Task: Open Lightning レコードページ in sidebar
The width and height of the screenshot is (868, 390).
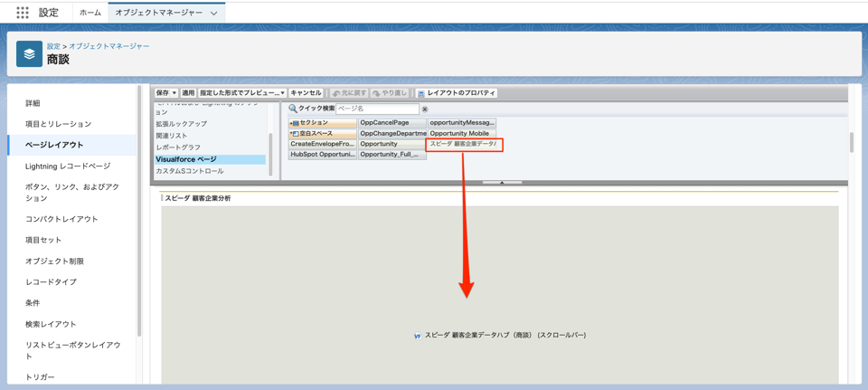Action: click(x=68, y=166)
